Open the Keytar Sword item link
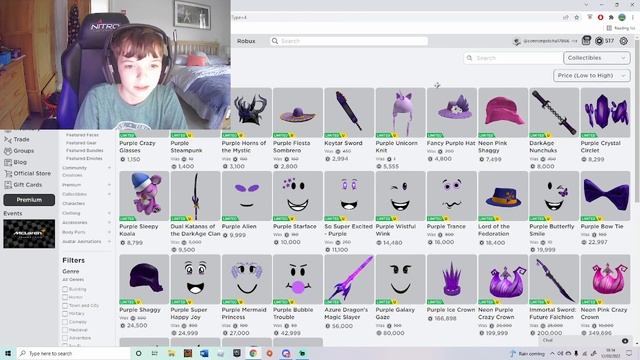 tap(343, 143)
